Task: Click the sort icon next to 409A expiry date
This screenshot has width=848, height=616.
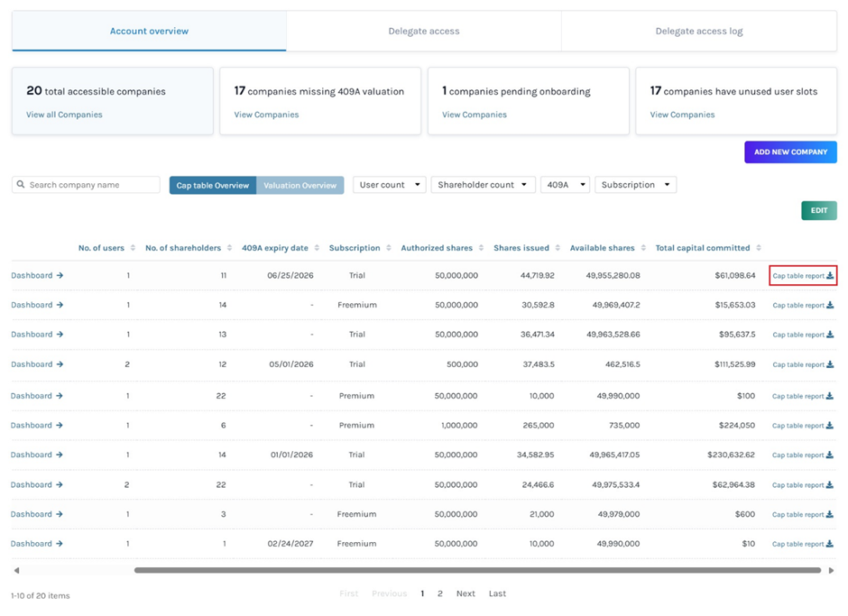Action: [316, 248]
